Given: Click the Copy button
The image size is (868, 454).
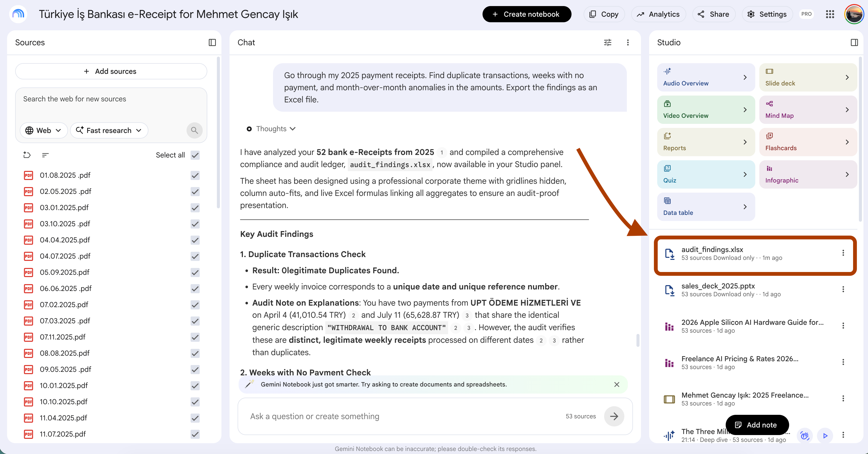Looking at the screenshot, I should tap(604, 14).
